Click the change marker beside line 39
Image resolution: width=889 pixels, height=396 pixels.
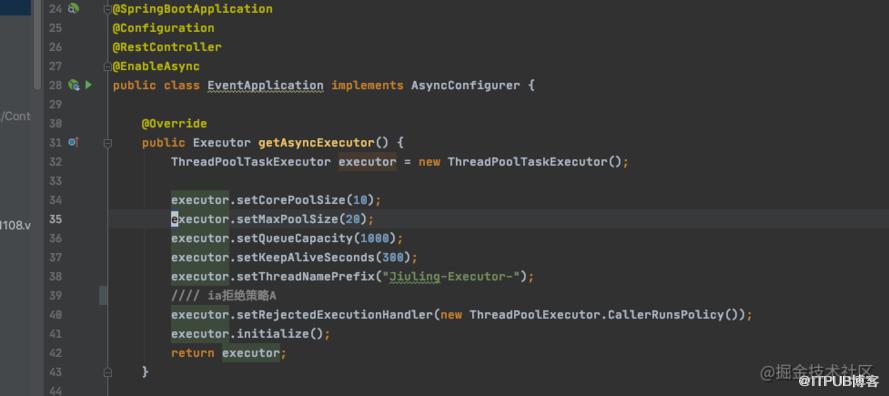[x=103, y=295]
